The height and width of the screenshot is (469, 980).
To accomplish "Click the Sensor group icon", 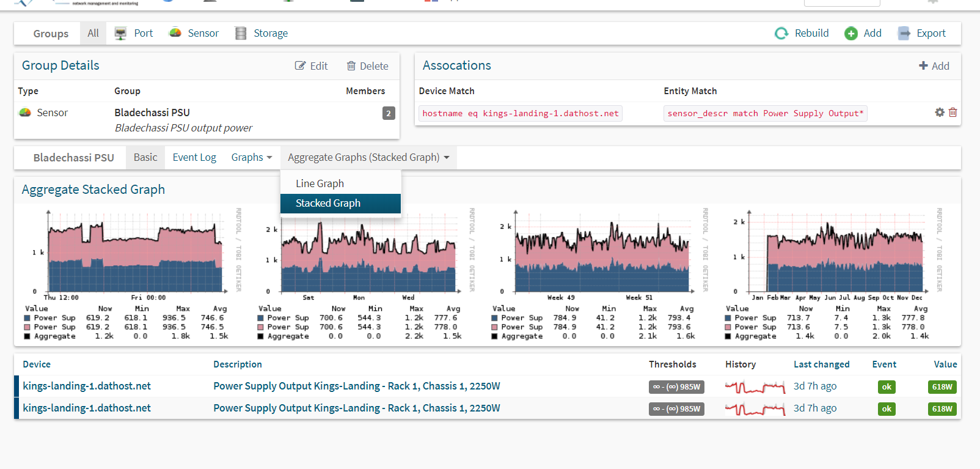I will click(x=175, y=32).
